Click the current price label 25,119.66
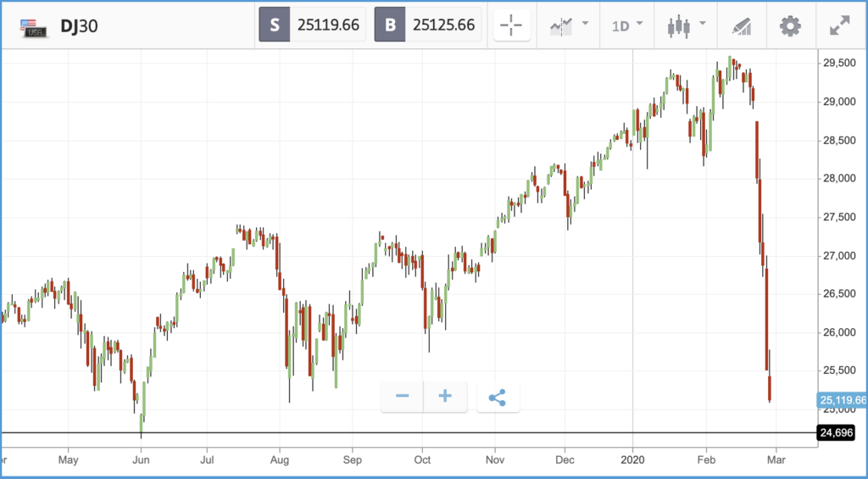868x479 pixels. pyautogui.click(x=843, y=400)
